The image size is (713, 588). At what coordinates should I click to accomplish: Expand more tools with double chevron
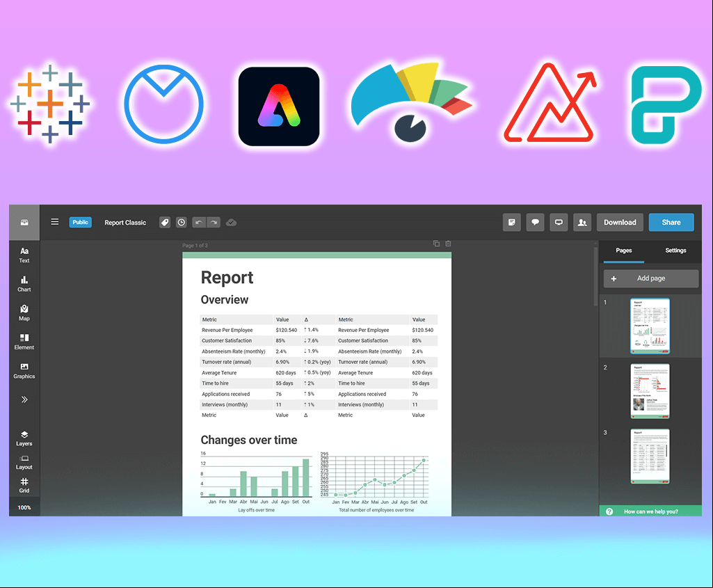point(24,399)
